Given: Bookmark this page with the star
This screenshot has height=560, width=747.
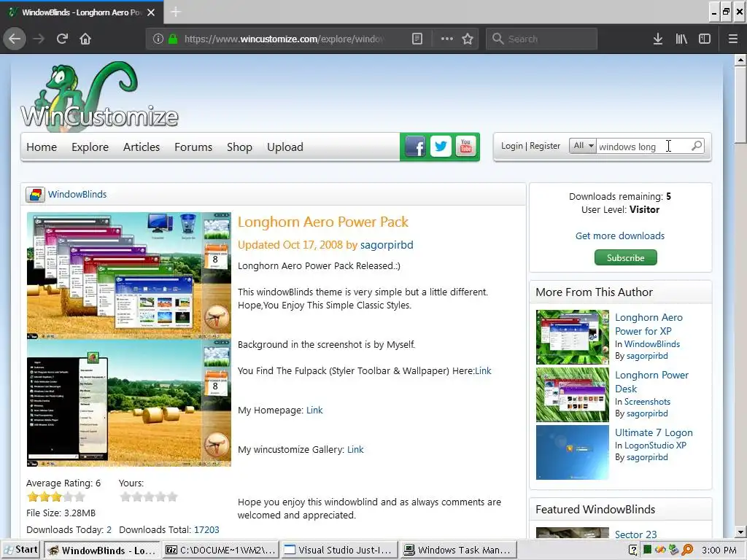Looking at the screenshot, I should [x=468, y=39].
